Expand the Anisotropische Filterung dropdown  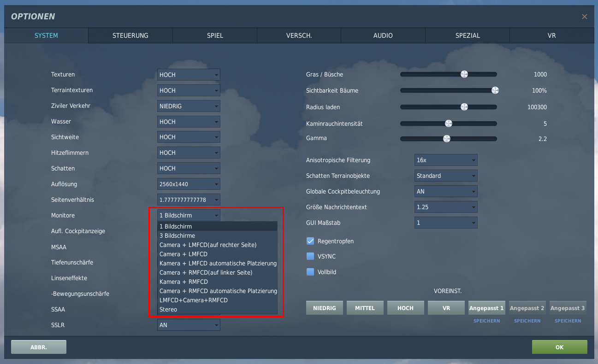pos(446,160)
